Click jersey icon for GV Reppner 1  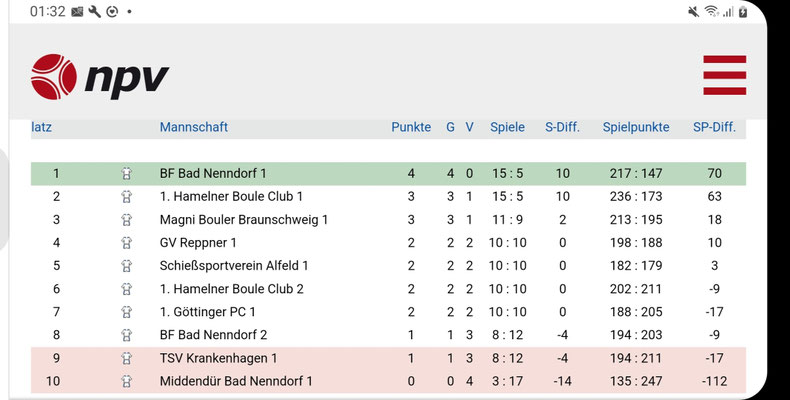click(x=126, y=243)
